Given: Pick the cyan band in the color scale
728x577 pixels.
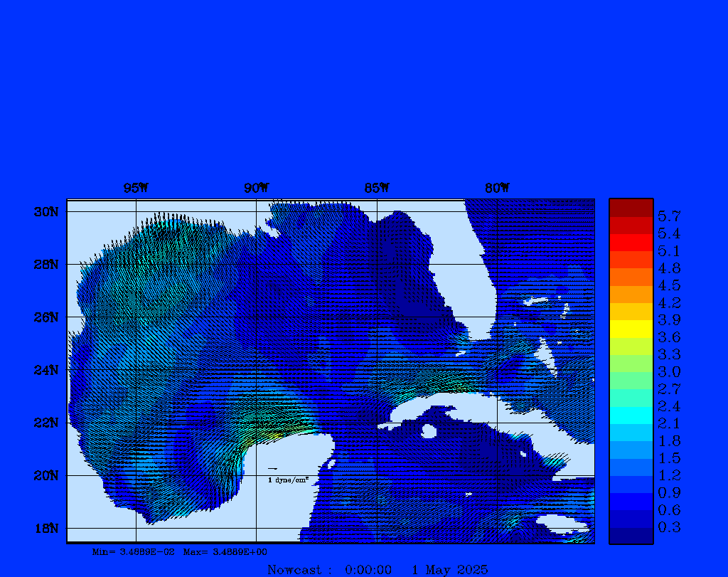Looking at the screenshot, I should tap(631, 415).
